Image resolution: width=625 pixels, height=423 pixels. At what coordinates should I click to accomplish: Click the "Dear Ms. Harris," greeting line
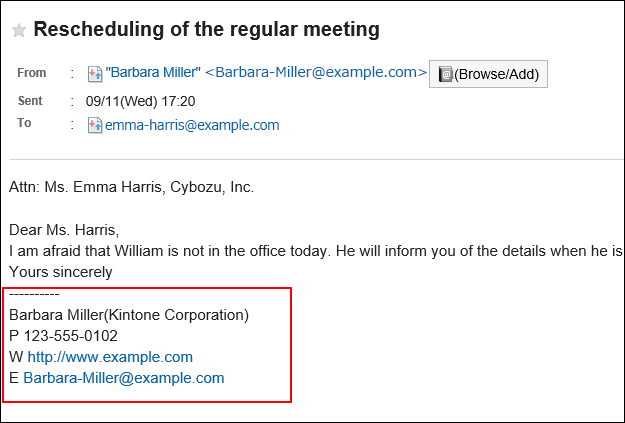point(64,230)
